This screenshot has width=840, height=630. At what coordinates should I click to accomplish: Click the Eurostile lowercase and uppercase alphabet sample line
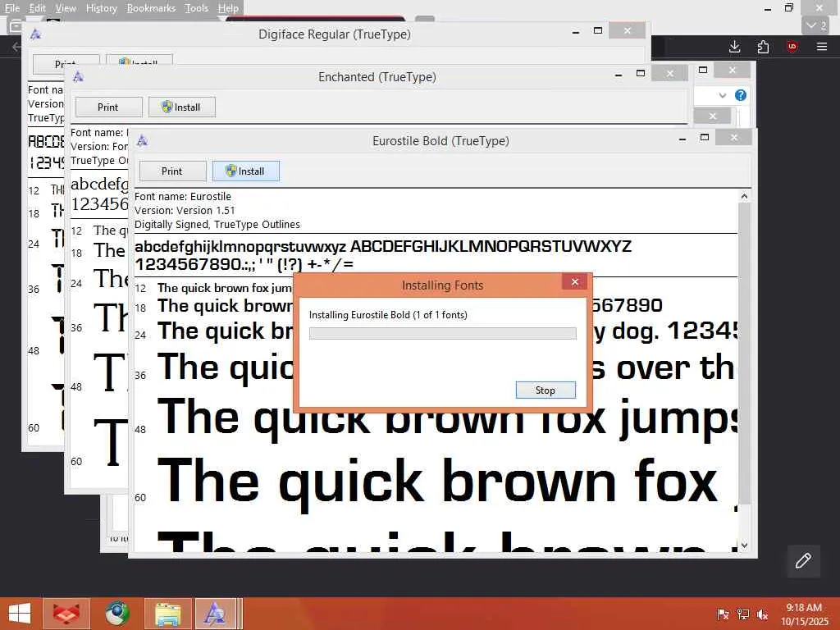coord(383,246)
